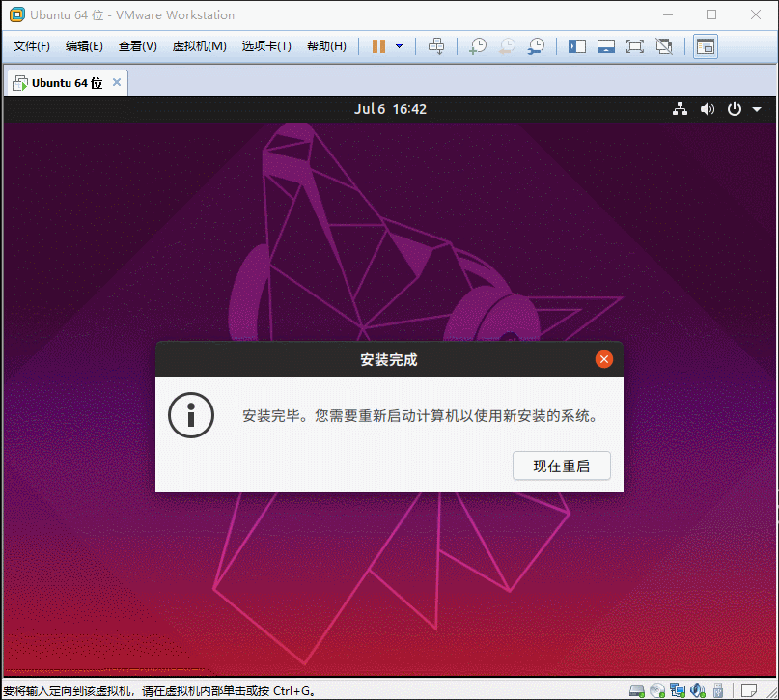779x700 pixels.
Task: Expand the Ubuntu system menu arrow
Action: (757, 109)
